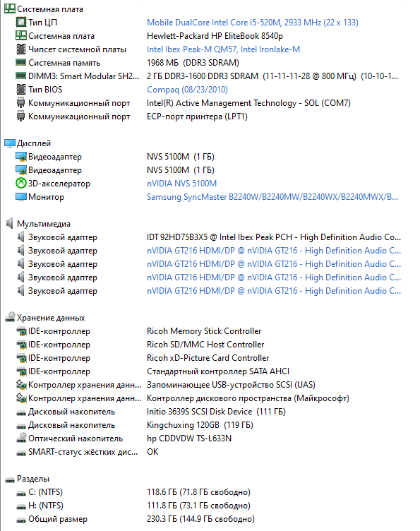Select the Initio 3639S SCSI Disk Device value
Image resolution: width=420 pixels, height=531 pixels.
coord(216,412)
